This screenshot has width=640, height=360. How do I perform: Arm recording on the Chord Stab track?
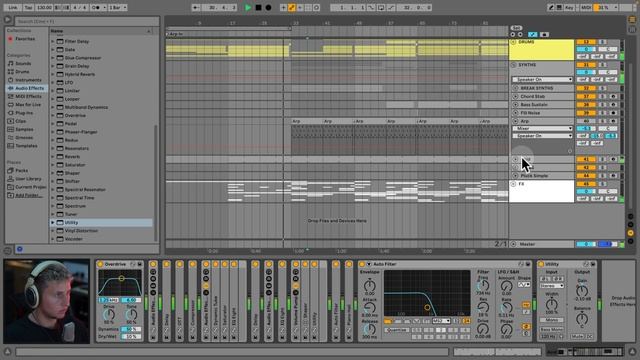click(x=613, y=96)
